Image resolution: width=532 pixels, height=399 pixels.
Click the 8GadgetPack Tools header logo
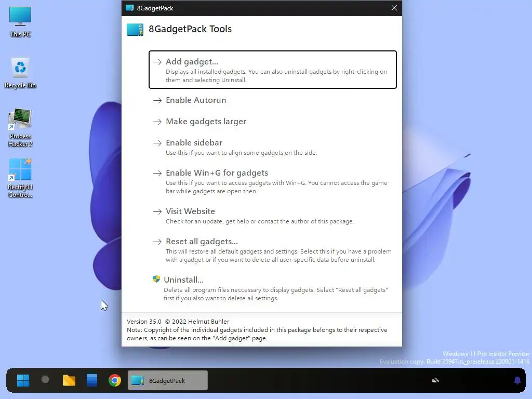point(135,30)
